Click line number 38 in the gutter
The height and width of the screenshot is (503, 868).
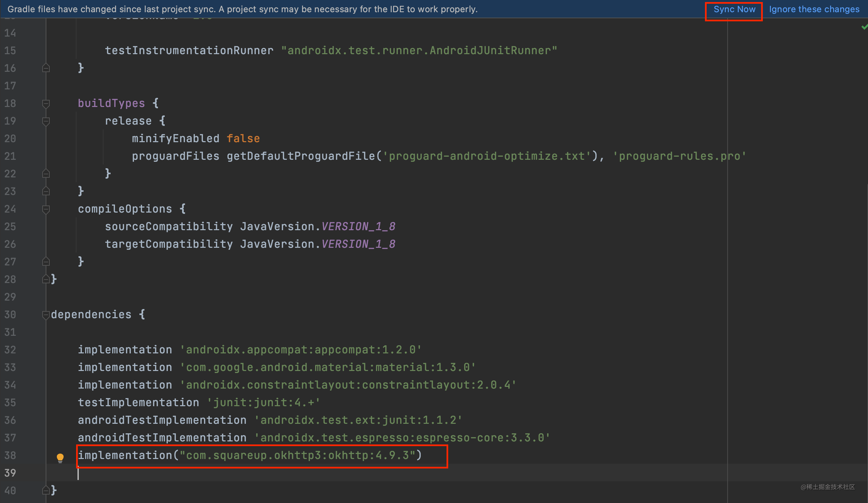coord(10,455)
